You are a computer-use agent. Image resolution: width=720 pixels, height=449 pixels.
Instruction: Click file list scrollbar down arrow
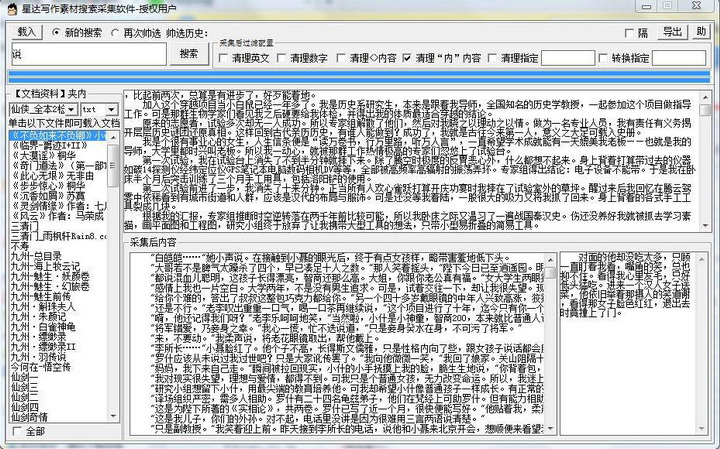click(x=113, y=416)
